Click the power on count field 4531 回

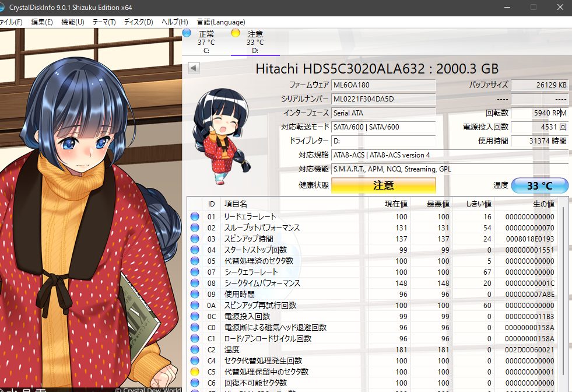[x=539, y=127]
